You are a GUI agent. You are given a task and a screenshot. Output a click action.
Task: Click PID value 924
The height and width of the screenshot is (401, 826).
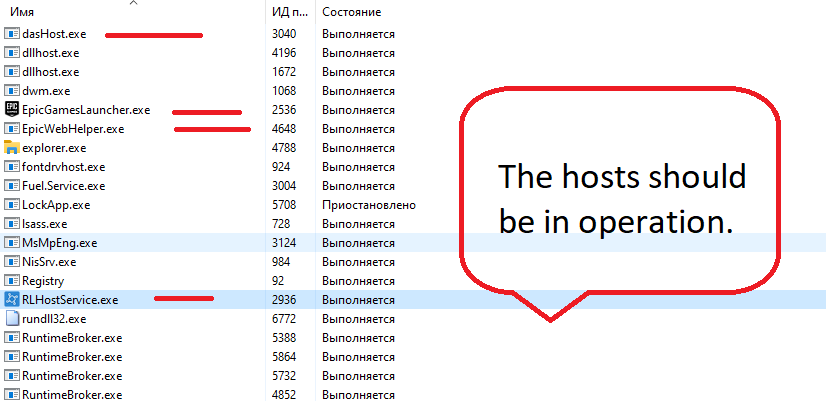pyautogui.click(x=281, y=167)
